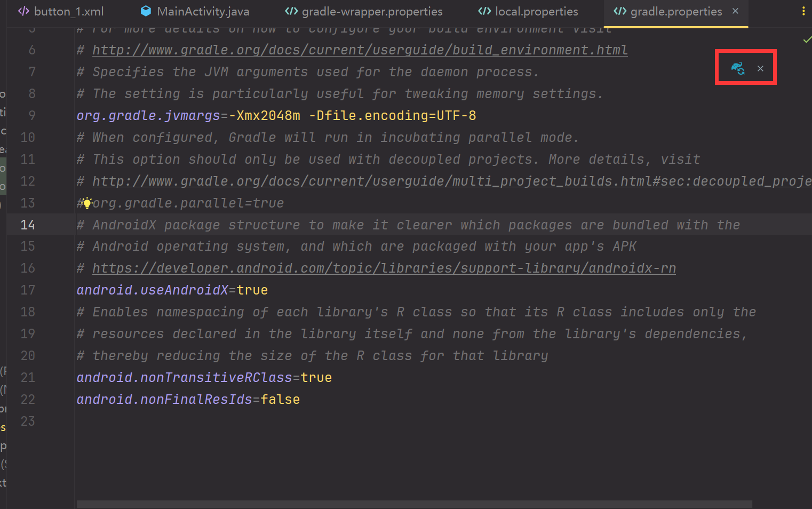
Task: Click line number 14 in the gutter
Action: pyautogui.click(x=28, y=225)
